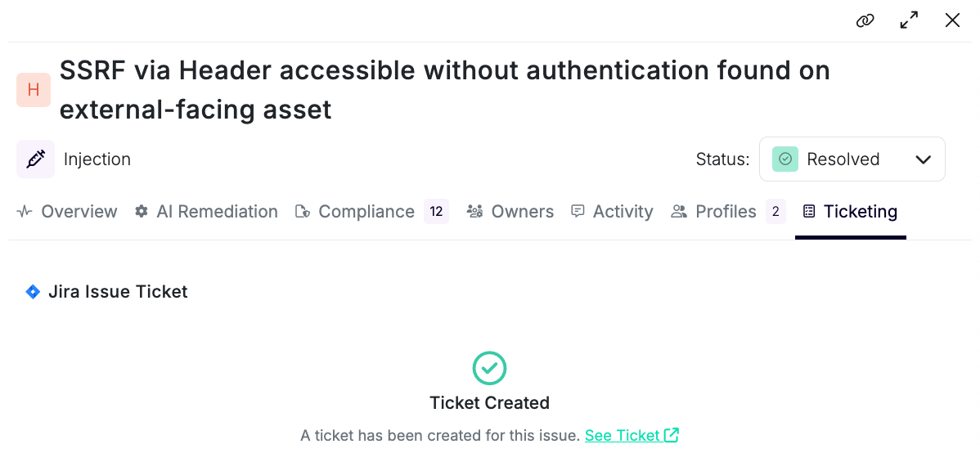Follow the See Ticket link
This screenshot has width=980, height=471.
(x=623, y=435)
